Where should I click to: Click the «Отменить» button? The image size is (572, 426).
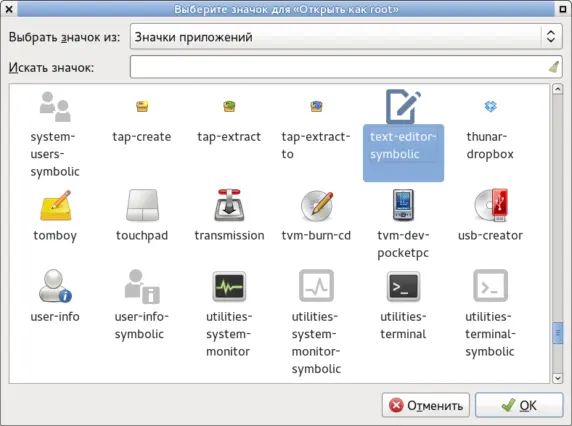tap(426, 405)
